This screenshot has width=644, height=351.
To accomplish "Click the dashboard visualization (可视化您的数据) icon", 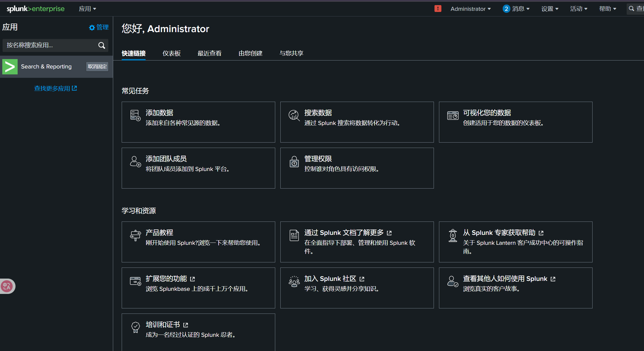I will click(x=453, y=115).
